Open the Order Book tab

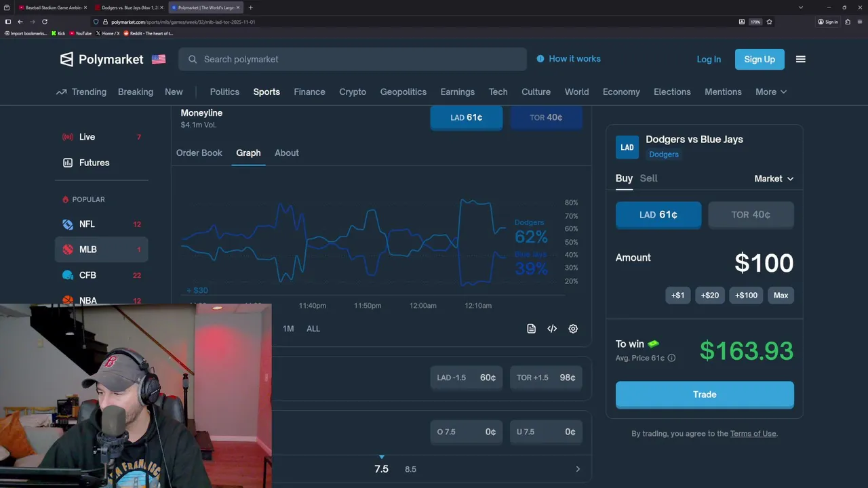[199, 153]
